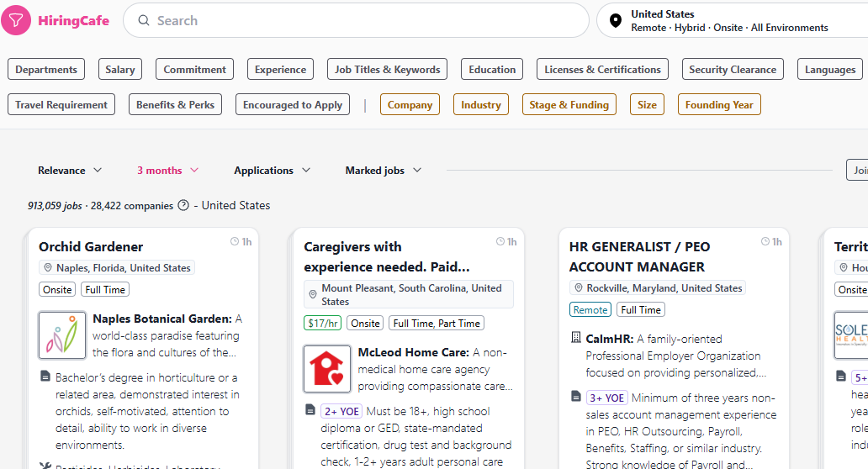Click the Onsite tag on Orchid Gardener card
The width and height of the screenshot is (868, 469).
pos(57,289)
